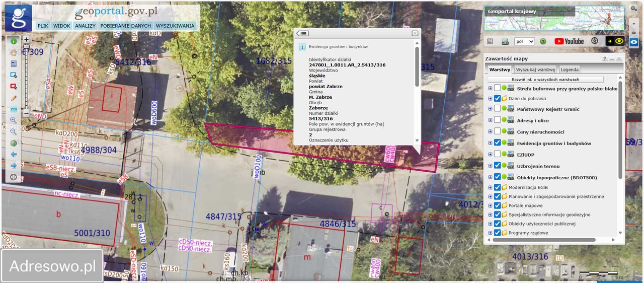The width and height of the screenshot is (644, 283).
Task: Go to previous map view arrow
Action: (14, 154)
